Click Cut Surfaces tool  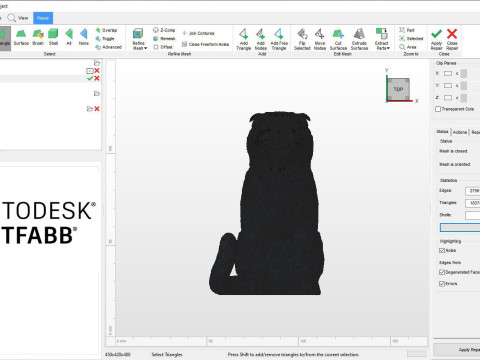pyautogui.click(x=338, y=39)
